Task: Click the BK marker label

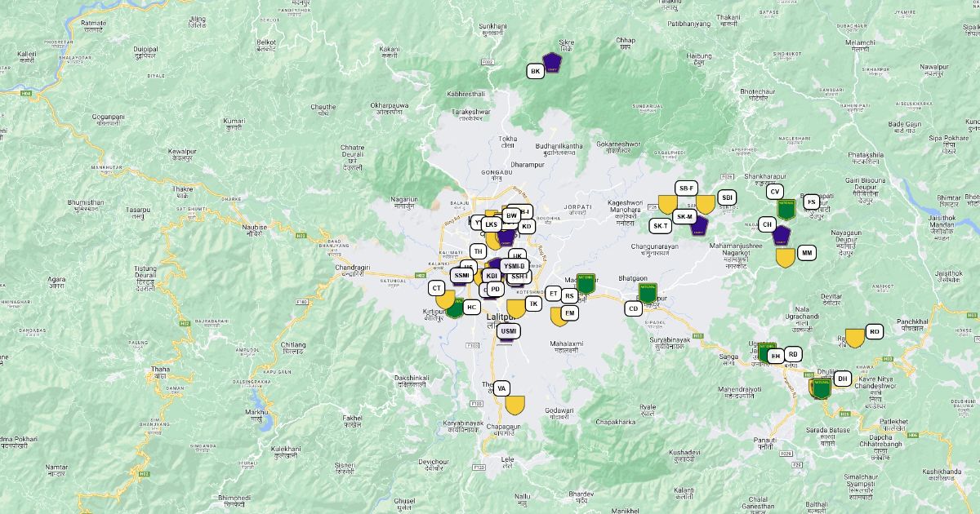Action: (536, 72)
